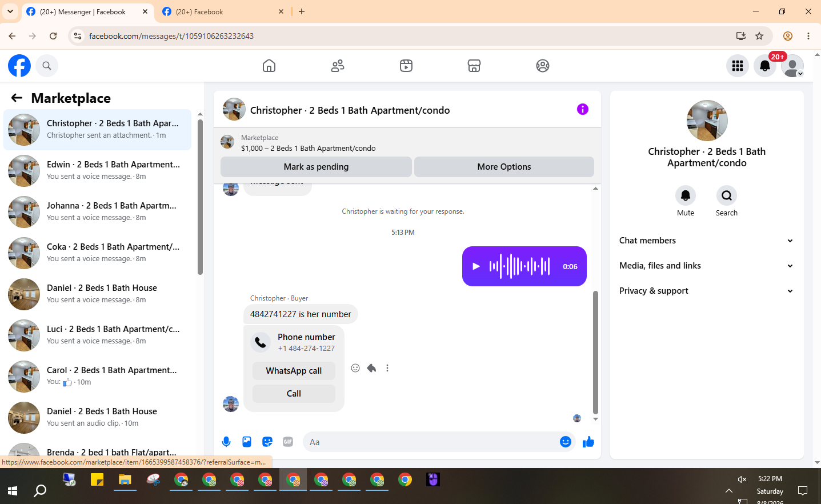The image size is (821, 504).
Task: Open more options for phone number message
Action: (x=387, y=368)
